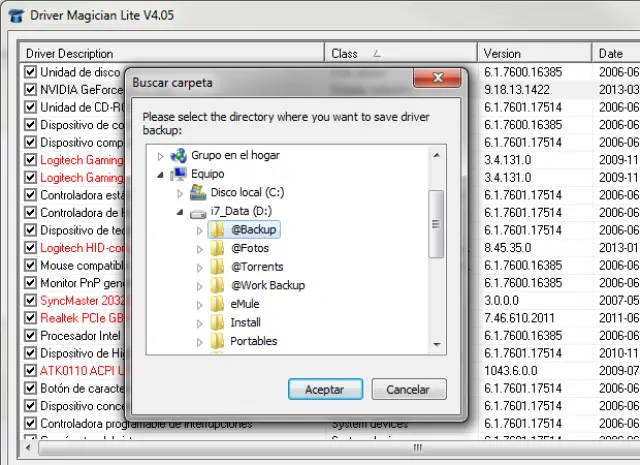Select the eMule folder icon
The image size is (640, 465).
tap(216, 304)
